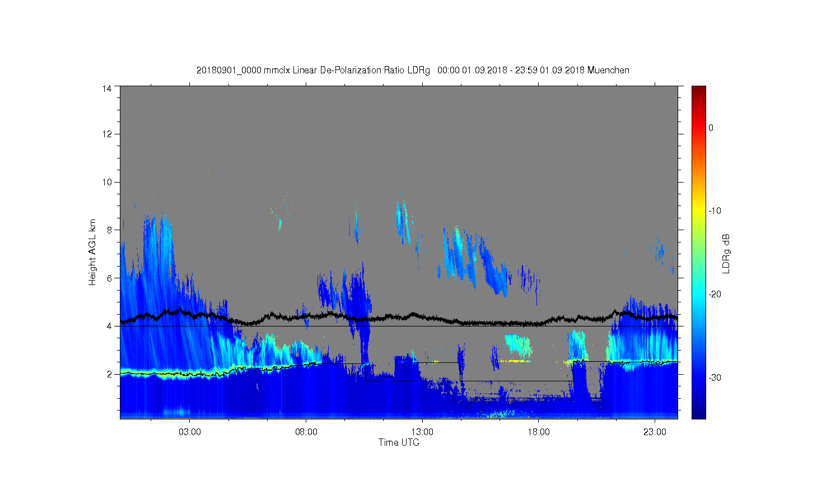Click the plot title text at top
This screenshot has width=840, height=504.
[413, 71]
